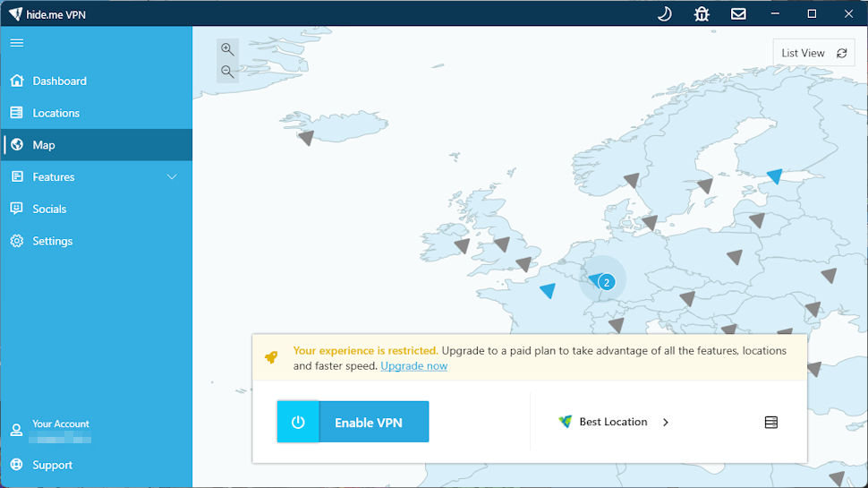The height and width of the screenshot is (488, 868).
Task: Open server list icon in connection panel
Action: pos(770,423)
